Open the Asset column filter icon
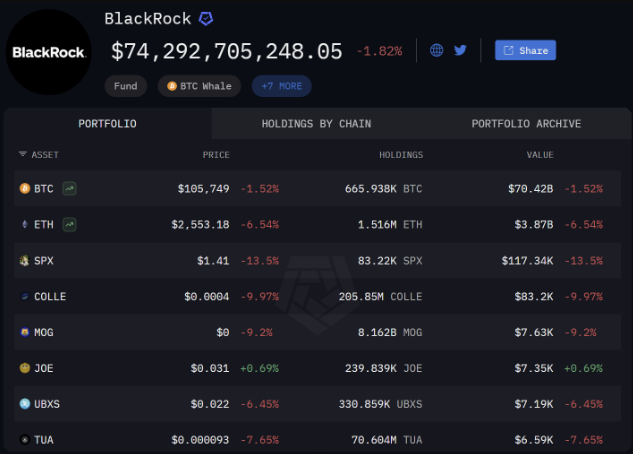The height and width of the screenshot is (454, 633). pos(23,155)
